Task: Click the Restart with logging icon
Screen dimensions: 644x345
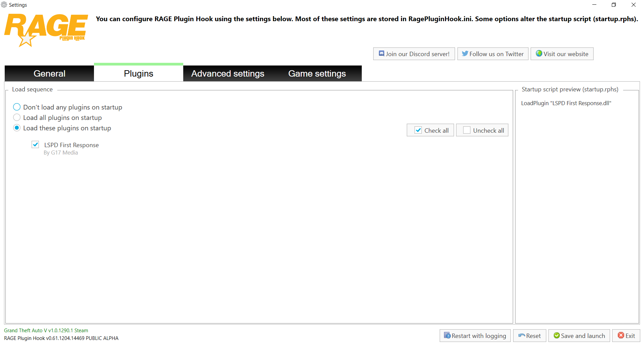Action: click(447, 335)
